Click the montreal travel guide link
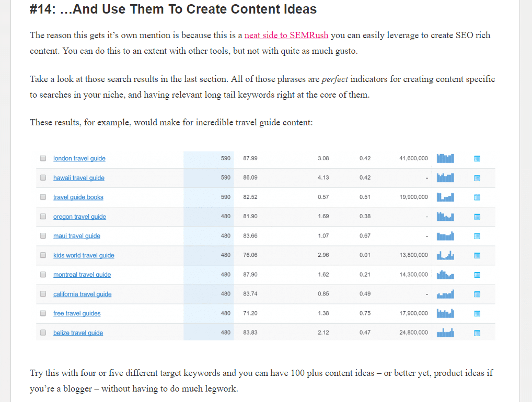Image resolution: width=532 pixels, height=402 pixels. pos(82,275)
